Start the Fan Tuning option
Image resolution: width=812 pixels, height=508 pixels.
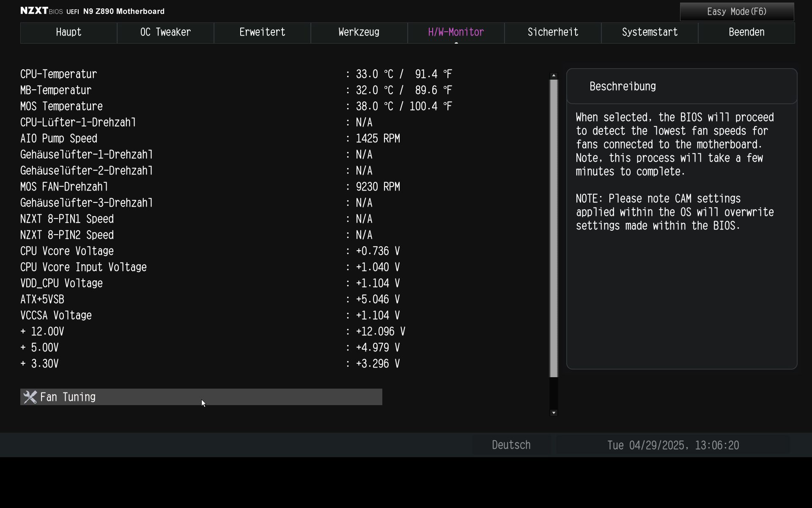click(201, 397)
